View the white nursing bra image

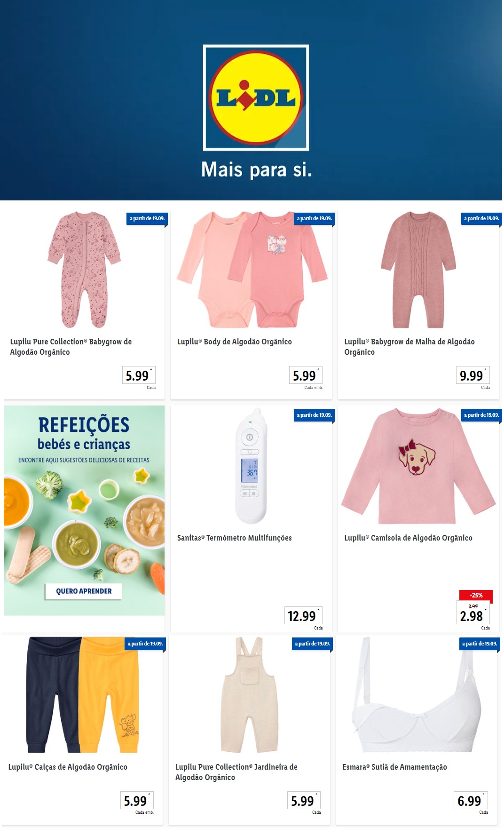pos(417,695)
